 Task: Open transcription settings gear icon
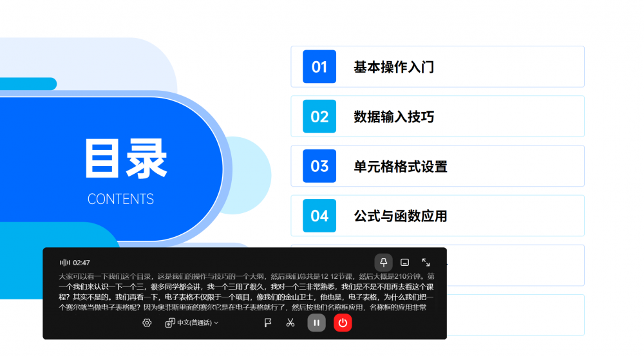[x=147, y=323]
